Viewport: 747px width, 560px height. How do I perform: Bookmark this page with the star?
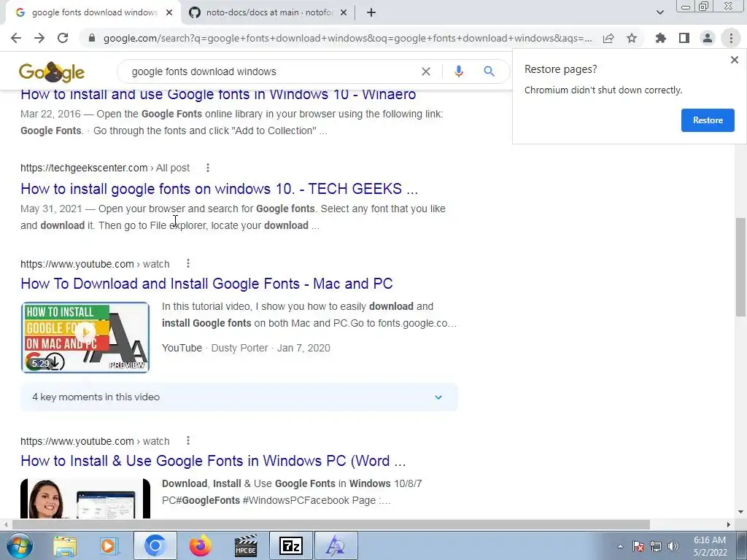click(632, 38)
